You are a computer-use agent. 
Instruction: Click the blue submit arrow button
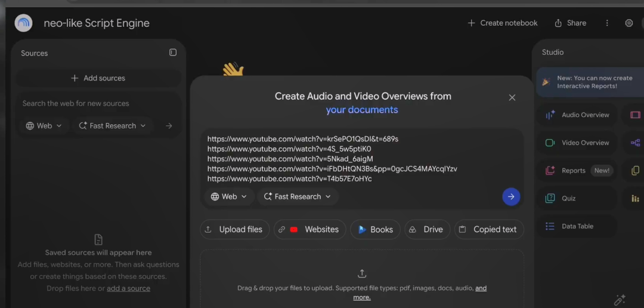click(511, 196)
